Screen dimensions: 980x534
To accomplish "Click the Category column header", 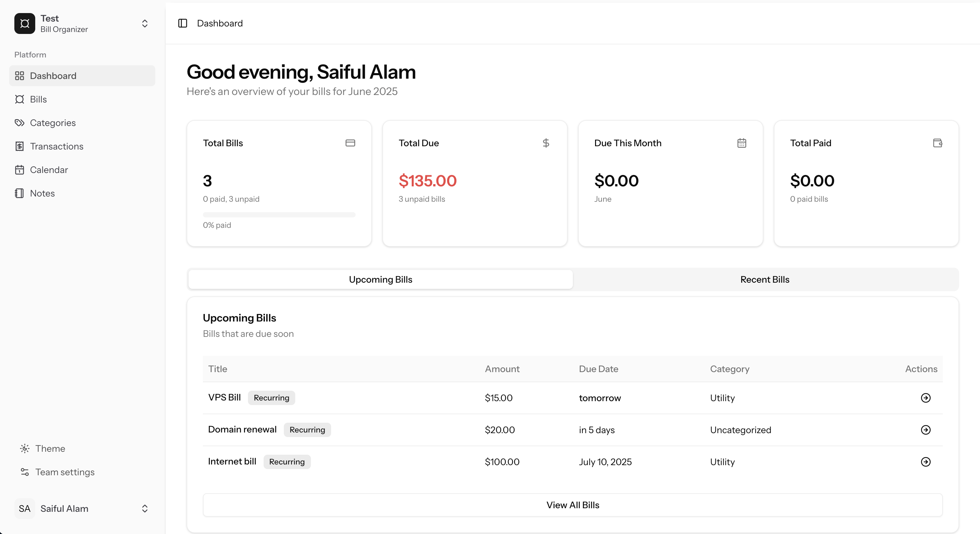I will coord(730,369).
